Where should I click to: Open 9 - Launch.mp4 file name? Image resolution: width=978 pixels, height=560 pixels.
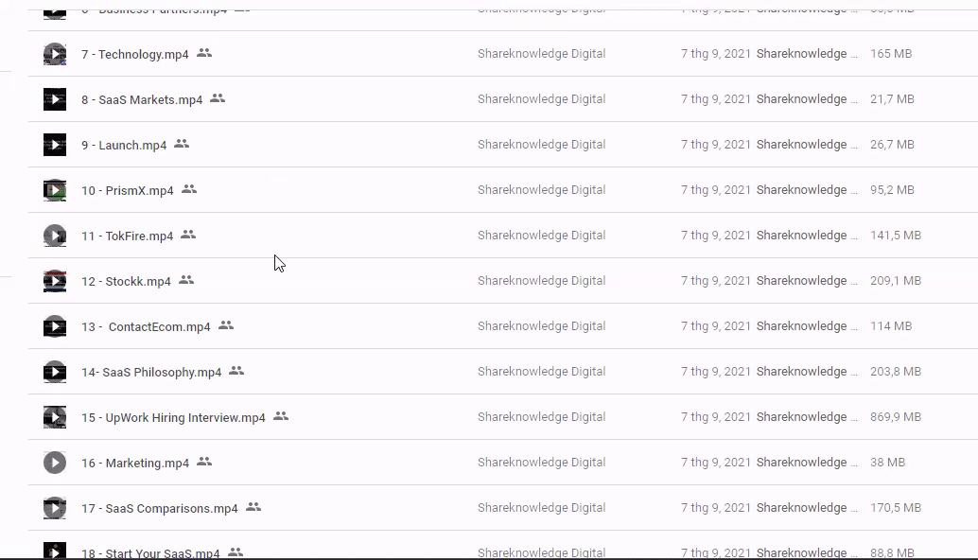click(x=124, y=146)
